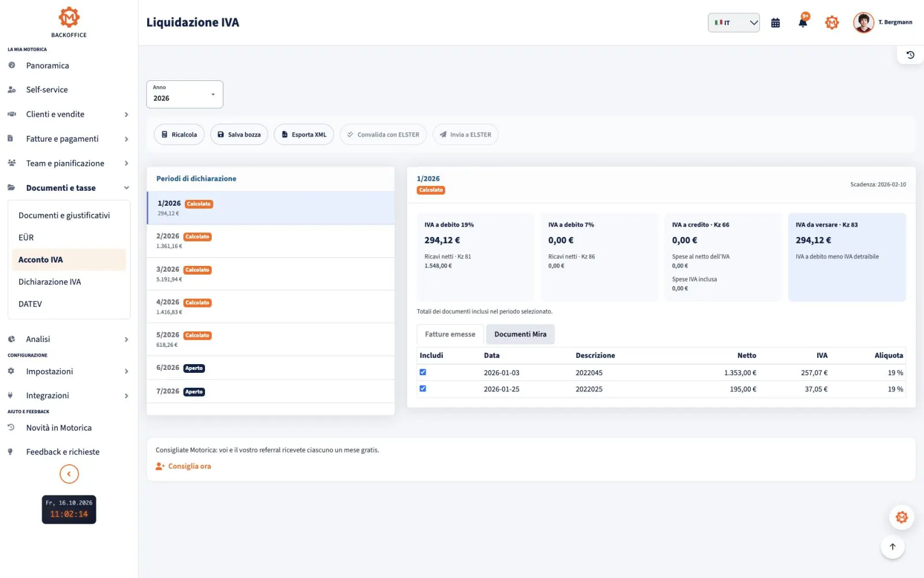Screen dimensions: 924x578
Task: Open the Anno 2026 year dropdown
Action: 185,94
